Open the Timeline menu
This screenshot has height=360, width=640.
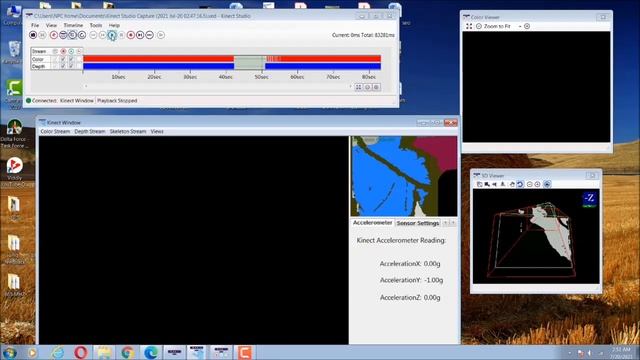(73, 25)
